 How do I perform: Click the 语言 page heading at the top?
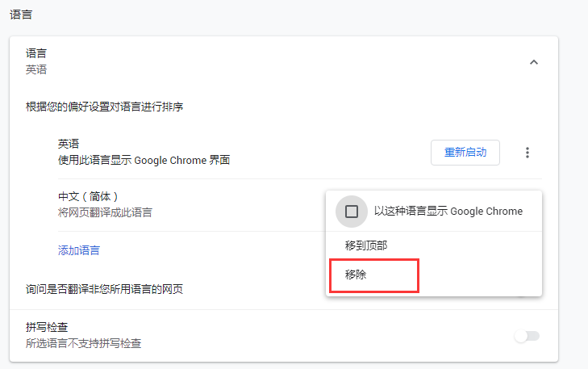pos(21,15)
